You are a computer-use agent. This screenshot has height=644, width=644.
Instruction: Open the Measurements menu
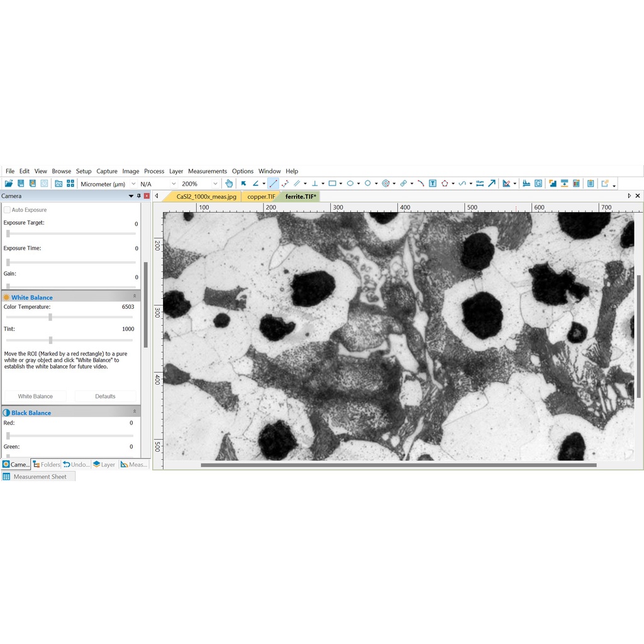(207, 171)
